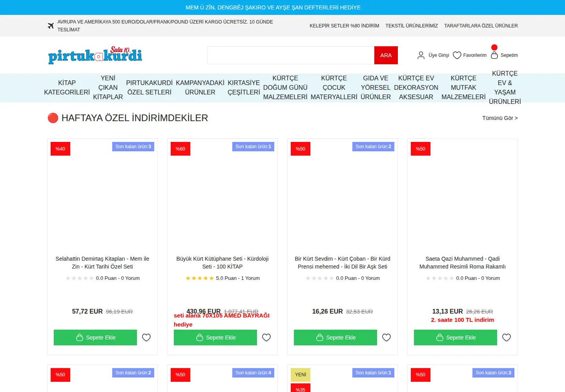Add Selahattin Demirtaş set to cart
The height and width of the screenshot is (392, 565).
(95, 338)
